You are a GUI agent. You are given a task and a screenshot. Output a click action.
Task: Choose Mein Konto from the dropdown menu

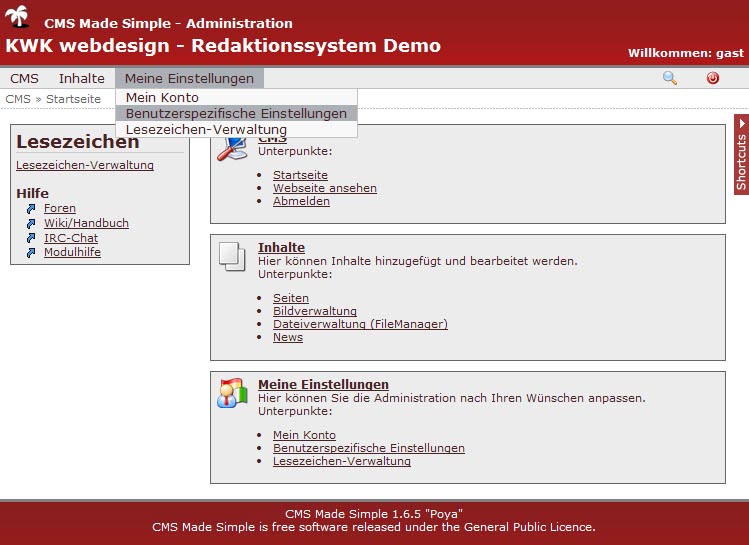[236, 97]
